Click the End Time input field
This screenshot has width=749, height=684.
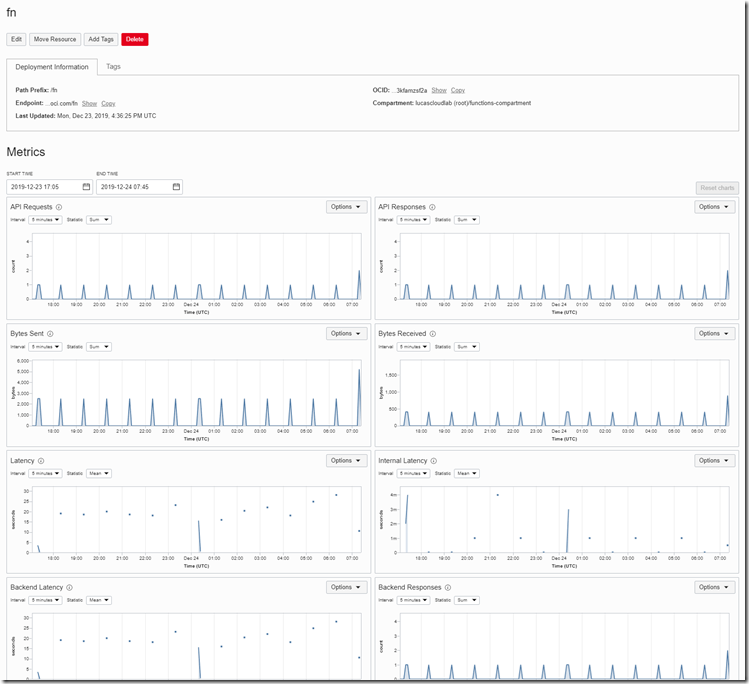(x=132, y=187)
